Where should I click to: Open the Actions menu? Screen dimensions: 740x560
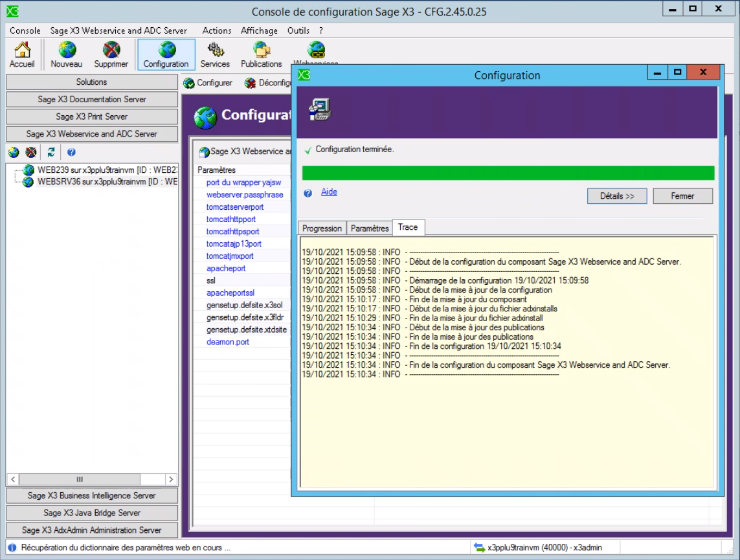coord(217,30)
